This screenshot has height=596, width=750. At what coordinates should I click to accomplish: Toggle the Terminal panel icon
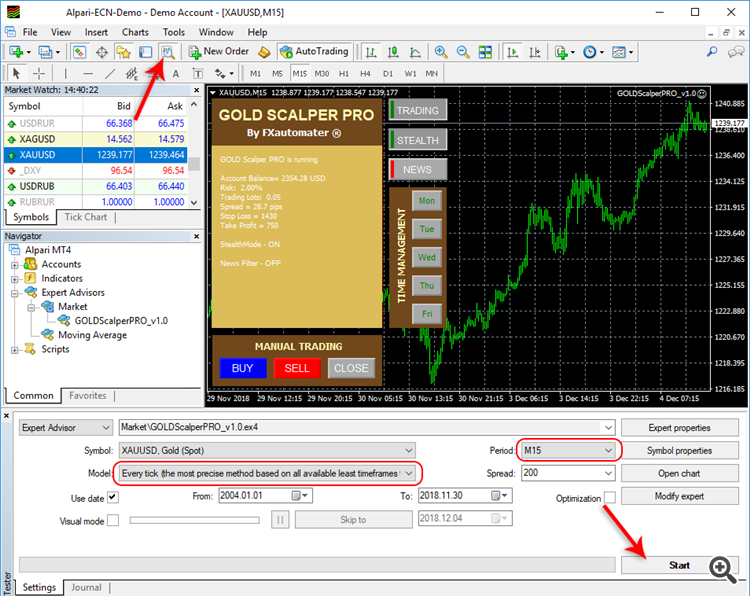tap(145, 52)
